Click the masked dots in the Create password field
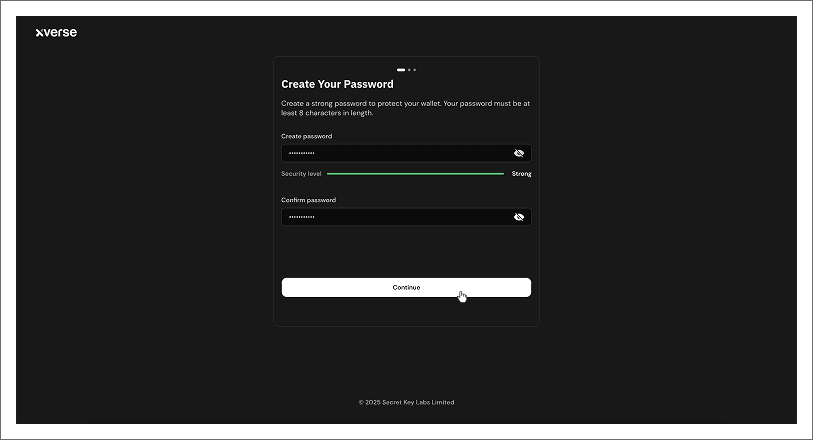Image resolution: width=813 pixels, height=440 pixels. click(301, 153)
